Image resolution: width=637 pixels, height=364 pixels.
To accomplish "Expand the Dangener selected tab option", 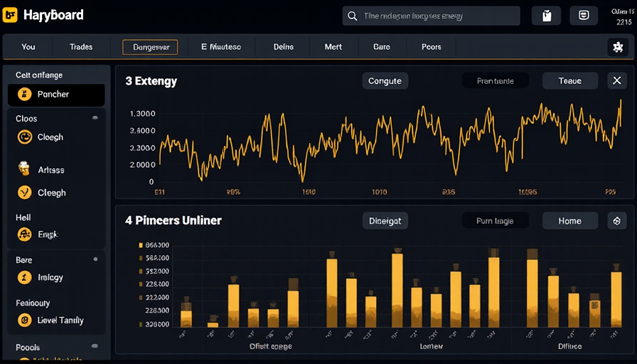I will click(x=150, y=47).
